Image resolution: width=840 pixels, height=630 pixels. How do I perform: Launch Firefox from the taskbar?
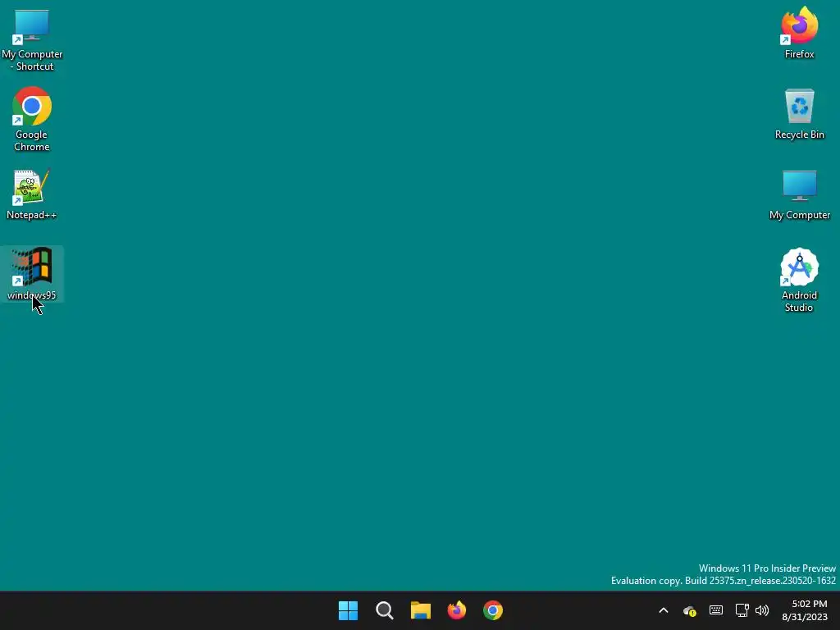point(457,610)
